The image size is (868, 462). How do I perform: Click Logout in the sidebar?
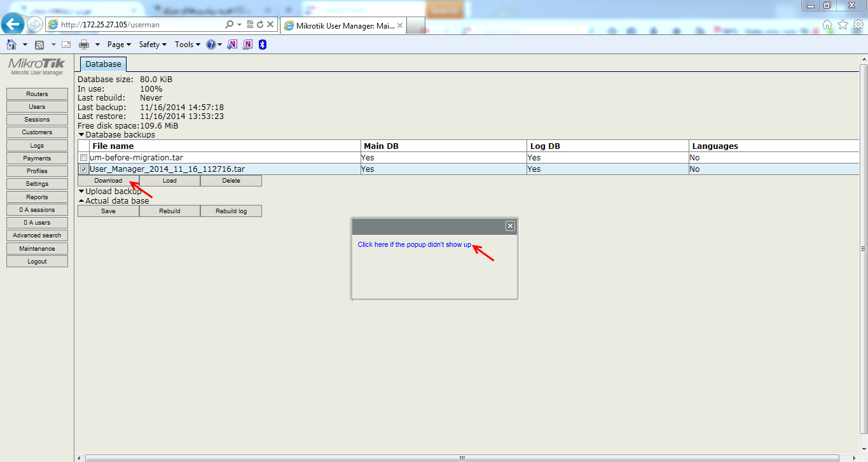click(37, 261)
